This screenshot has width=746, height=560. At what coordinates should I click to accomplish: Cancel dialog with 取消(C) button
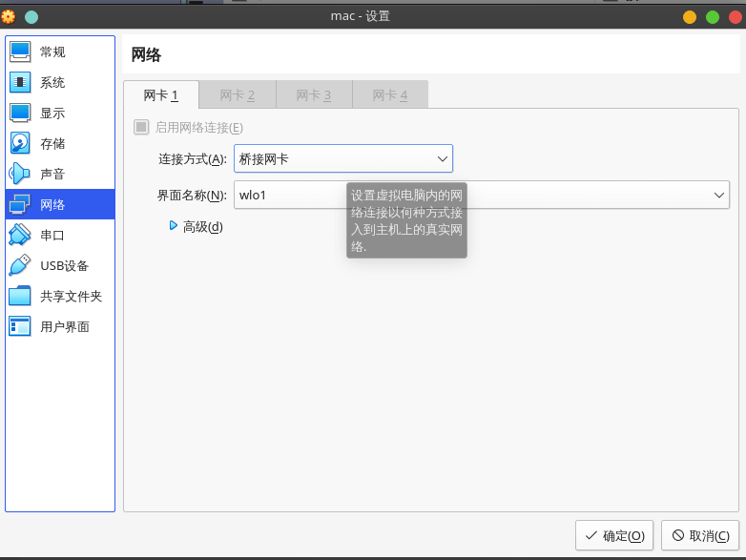click(700, 536)
